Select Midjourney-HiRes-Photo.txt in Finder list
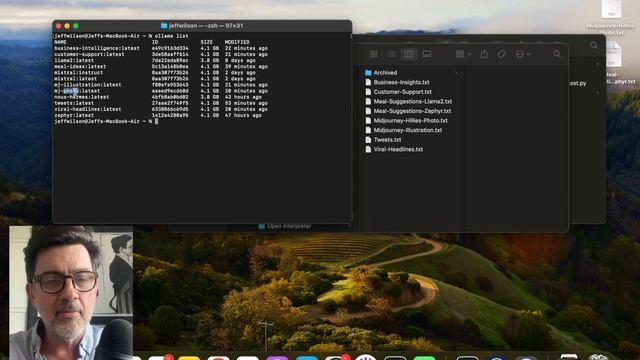The height and width of the screenshot is (360, 640). [411, 120]
